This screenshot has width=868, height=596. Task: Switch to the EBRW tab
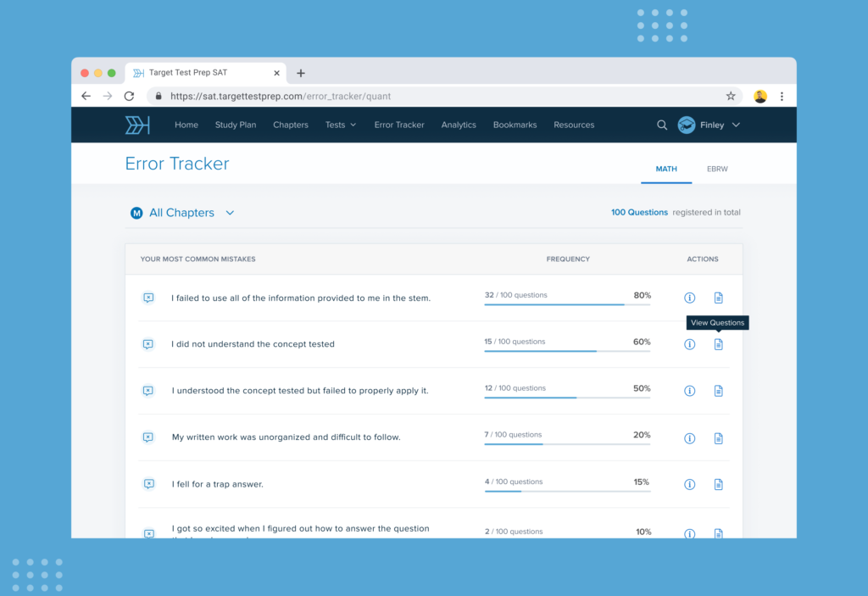[x=717, y=169]
